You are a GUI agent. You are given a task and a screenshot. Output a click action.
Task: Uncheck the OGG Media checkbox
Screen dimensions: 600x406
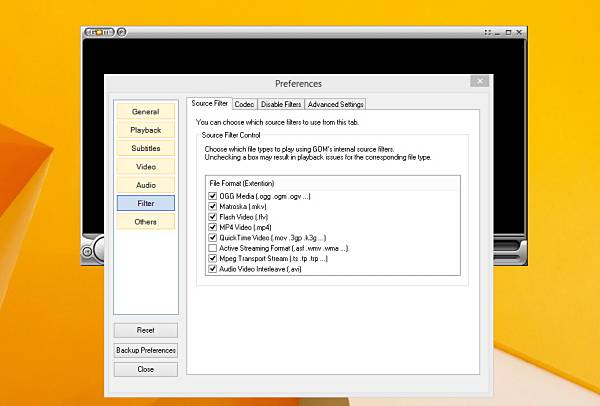tap(212, 196)
